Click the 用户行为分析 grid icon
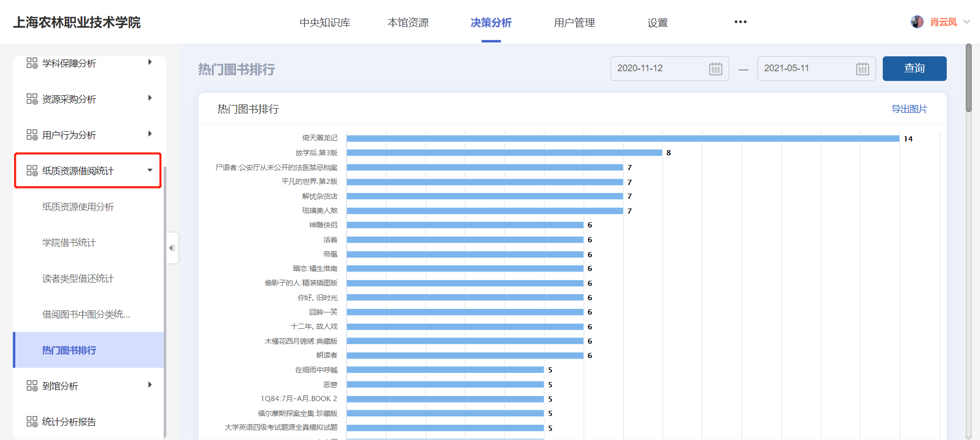Image resolution: width=980 pixels, height=440 pixels. 32,135
